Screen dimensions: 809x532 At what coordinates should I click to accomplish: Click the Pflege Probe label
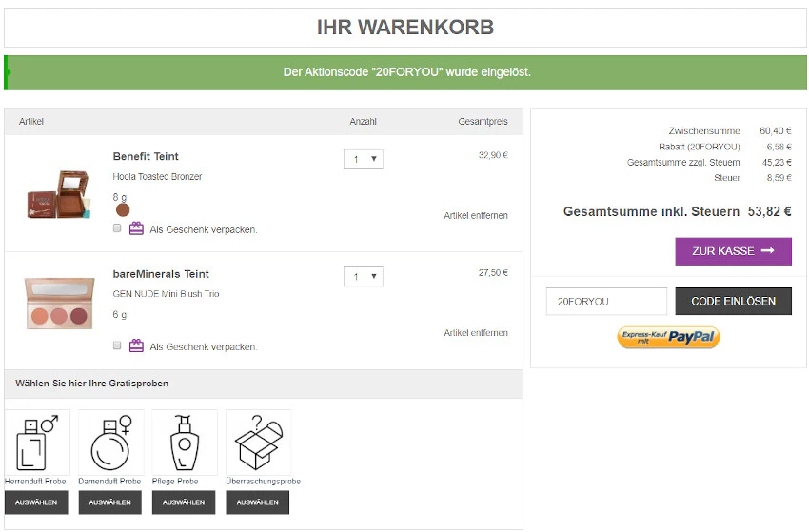(175, 482)
